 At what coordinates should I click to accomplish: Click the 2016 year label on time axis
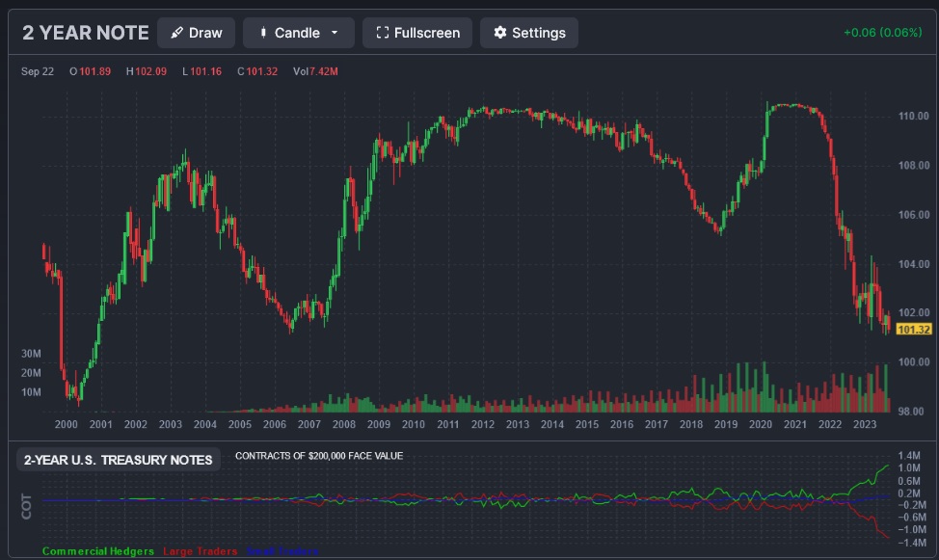pos(622,424)
